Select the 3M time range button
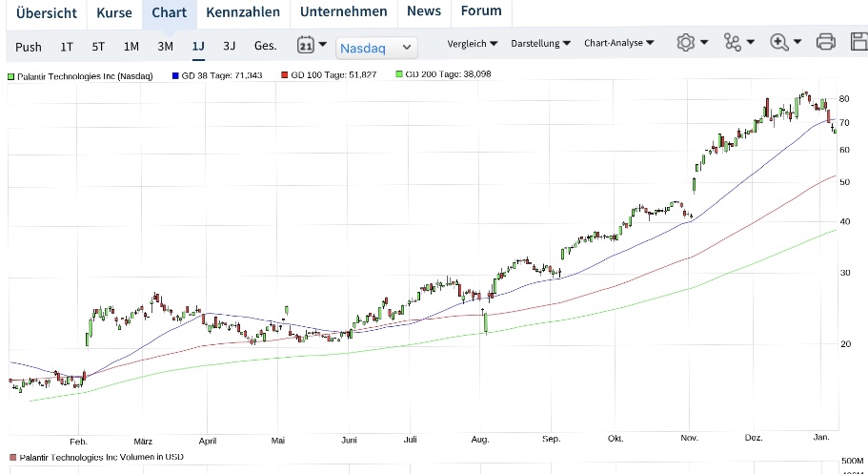Screen dimensions: 868x474 click(x=166, y=46)
